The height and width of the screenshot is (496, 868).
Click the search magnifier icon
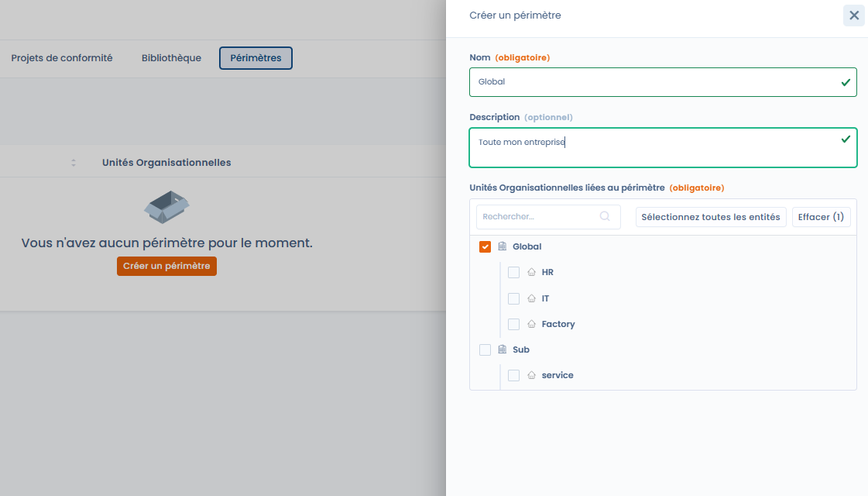coord(605,217)
